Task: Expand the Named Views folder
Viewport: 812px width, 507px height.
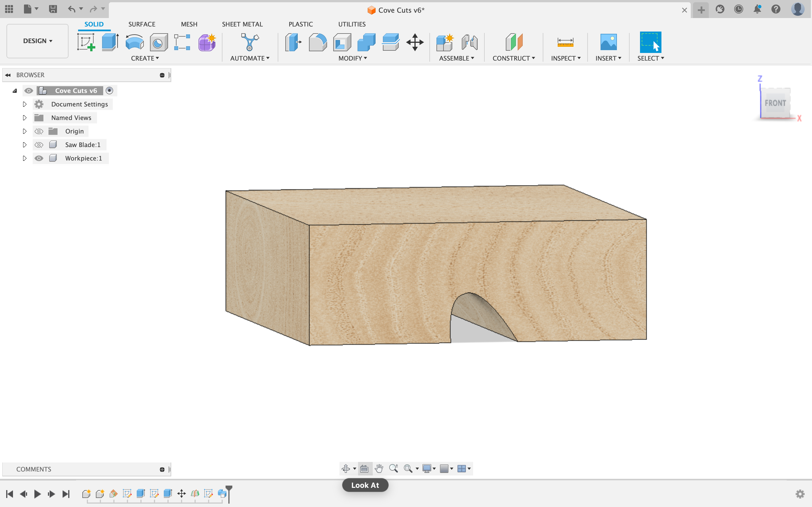Action: coord(25,118)
